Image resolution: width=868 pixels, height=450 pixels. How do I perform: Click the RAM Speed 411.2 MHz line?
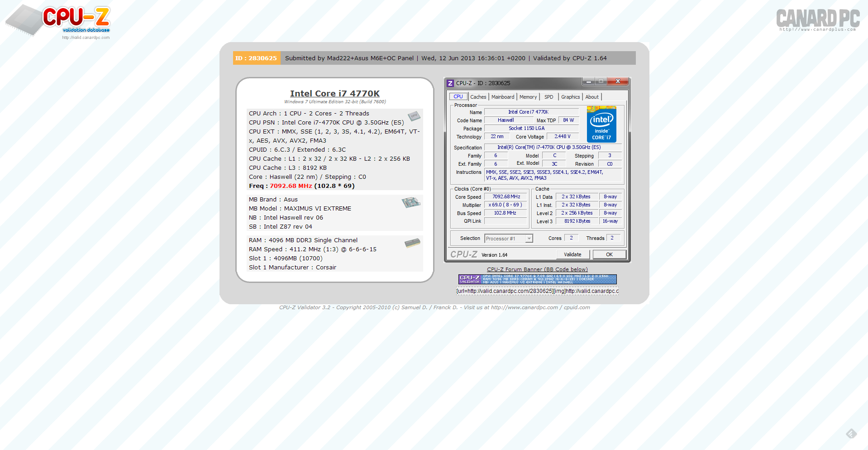(313, 249)
